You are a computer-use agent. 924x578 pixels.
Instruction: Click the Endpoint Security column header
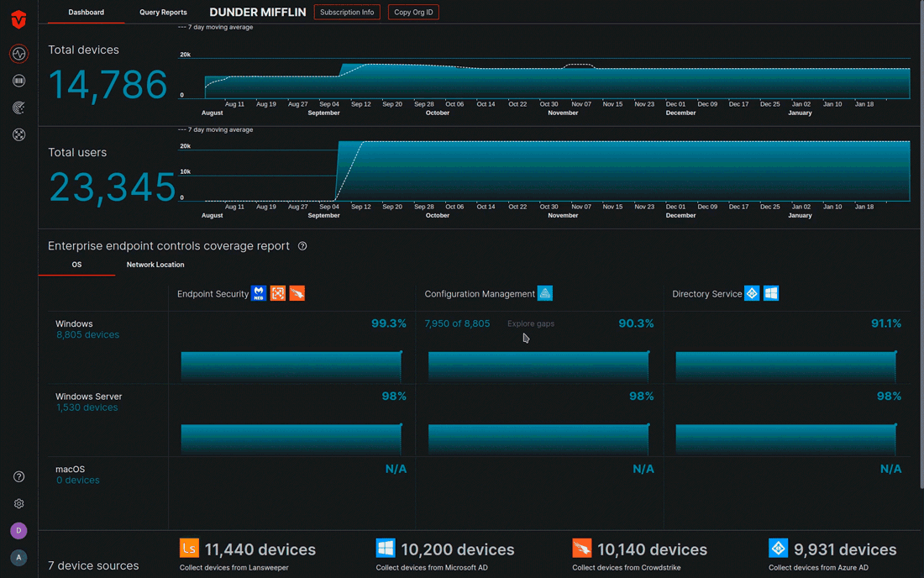(x=213, y=294)
